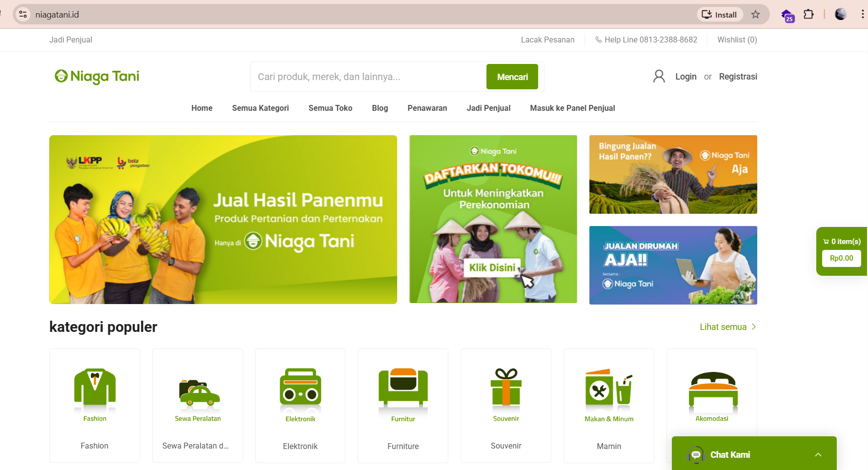The image size is (868, 470).
Task: Open the browser extensions puzzle icon
Action: tap(808, 14)
